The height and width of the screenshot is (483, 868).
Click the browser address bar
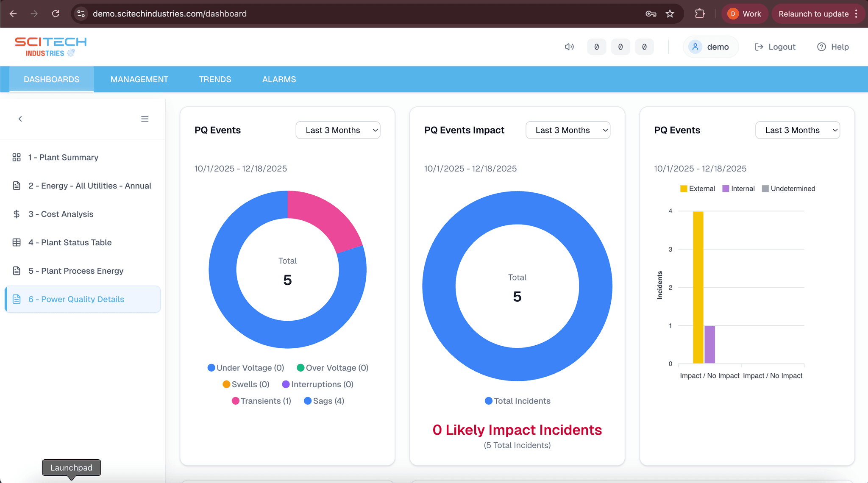[x=170, y=14]
